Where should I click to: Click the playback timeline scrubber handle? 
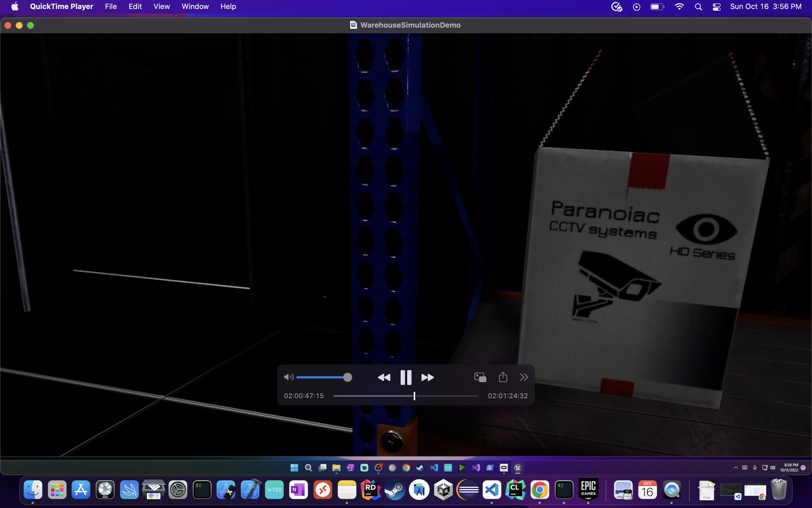coord(414,396)
